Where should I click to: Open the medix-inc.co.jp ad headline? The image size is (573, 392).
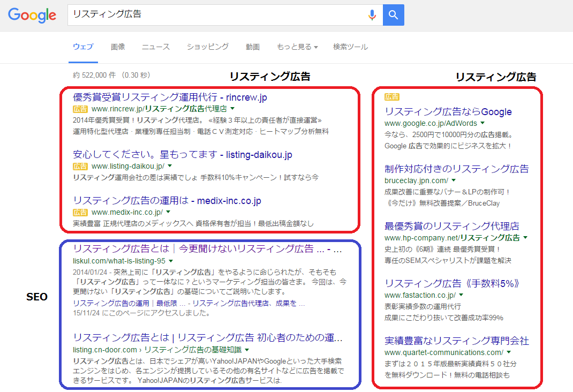[x=167, y=201]
